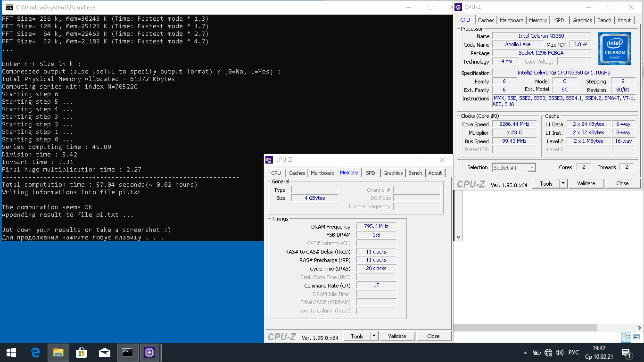
Task: Click Validate in the Memory CPU-Z window
Action: [397, 336]
